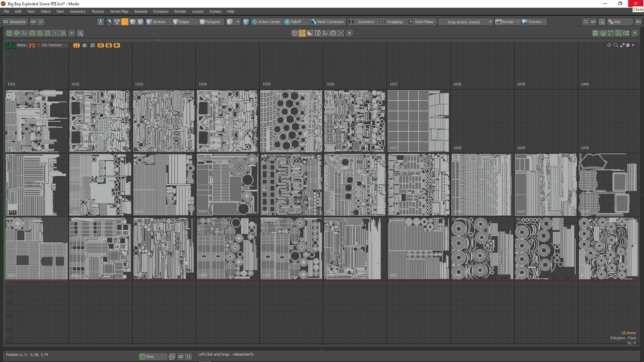Screen dimensions: 644x362
Task: Click the viewport zoom magnifier icon
Action: (x=616, y=45)
